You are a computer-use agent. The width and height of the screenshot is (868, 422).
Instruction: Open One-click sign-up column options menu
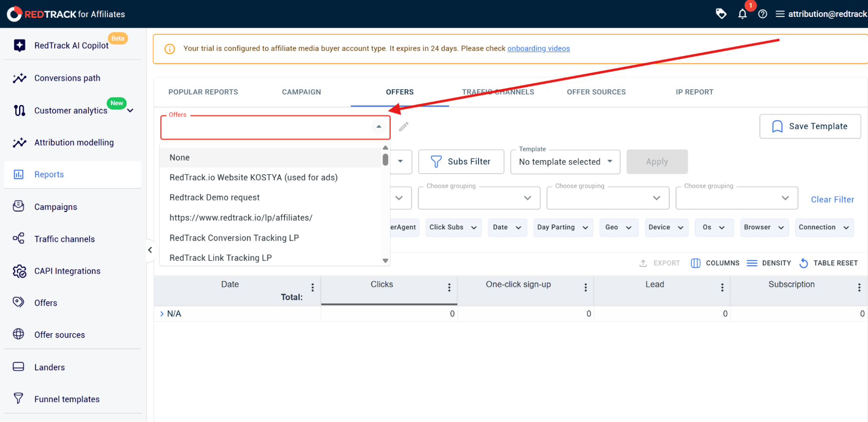point(586,288)
